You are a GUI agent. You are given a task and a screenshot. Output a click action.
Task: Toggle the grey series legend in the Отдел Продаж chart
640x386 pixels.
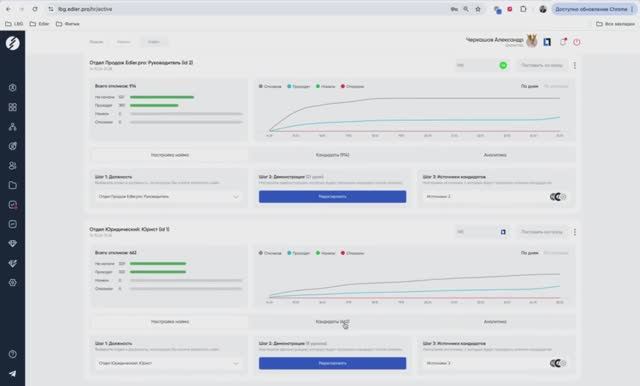pos(270,87)
